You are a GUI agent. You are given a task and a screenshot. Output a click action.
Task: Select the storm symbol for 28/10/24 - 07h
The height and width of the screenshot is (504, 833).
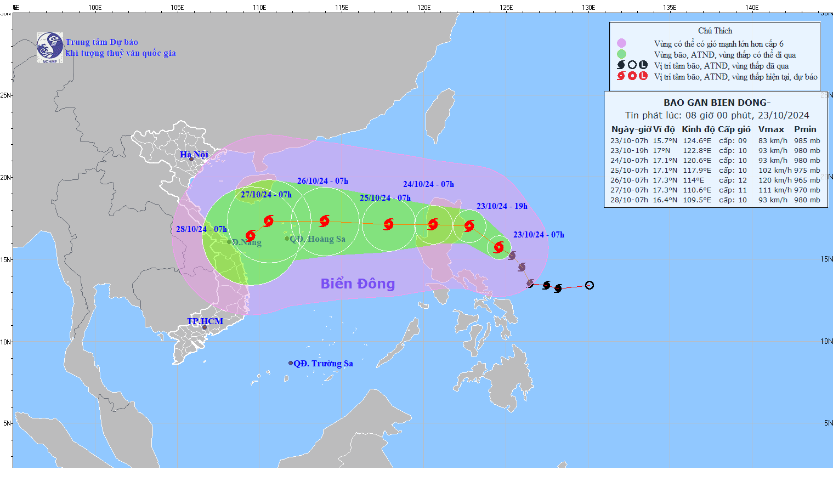point(250,236)
